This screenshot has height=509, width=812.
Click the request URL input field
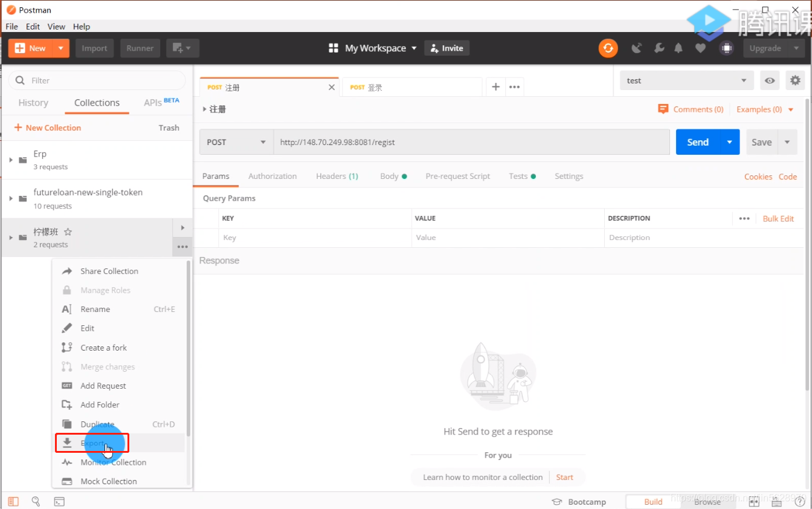pyautogui.click(x=471, y=142)
